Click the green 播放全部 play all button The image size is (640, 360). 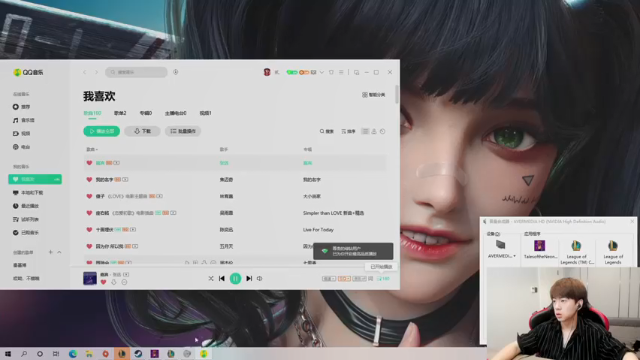(x=102, y=131)
